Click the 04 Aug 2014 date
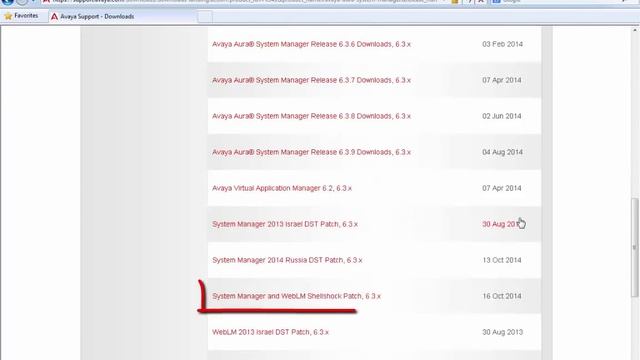 [x=502, y=152]
